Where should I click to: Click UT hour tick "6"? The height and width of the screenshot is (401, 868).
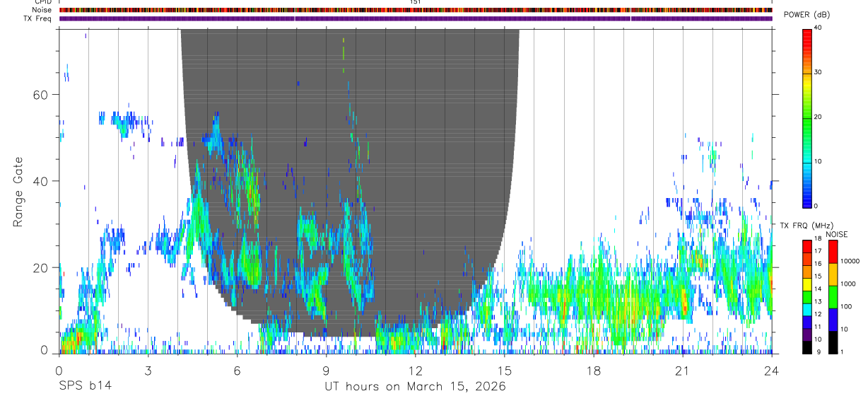click(x=237, y=371)
